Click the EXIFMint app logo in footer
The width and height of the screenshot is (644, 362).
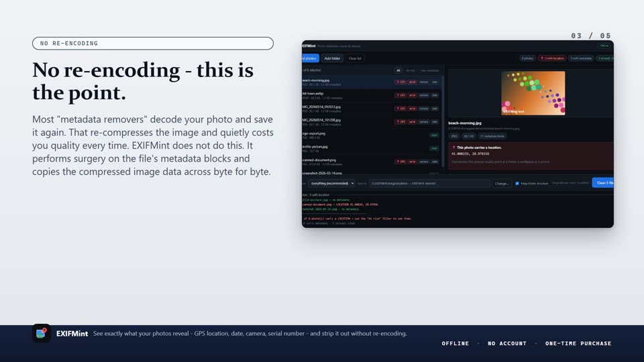pyautogui.click(x=42, y=333)
